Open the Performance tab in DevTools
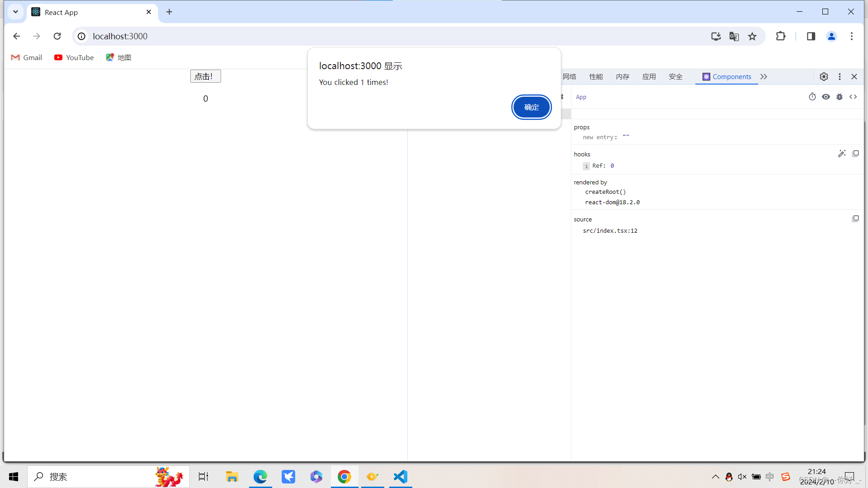The height and width of the screenshot is (488, 868). (x=595, y=76)
